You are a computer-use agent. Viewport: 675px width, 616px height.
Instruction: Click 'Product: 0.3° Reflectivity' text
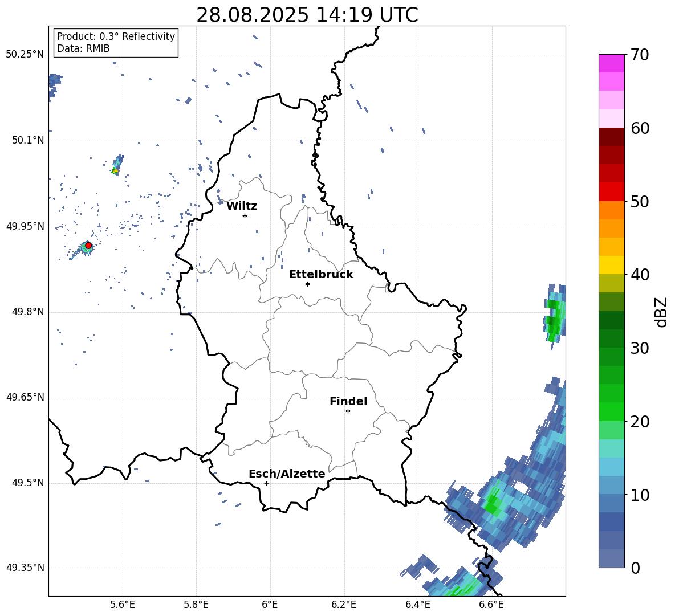[116, 36]
